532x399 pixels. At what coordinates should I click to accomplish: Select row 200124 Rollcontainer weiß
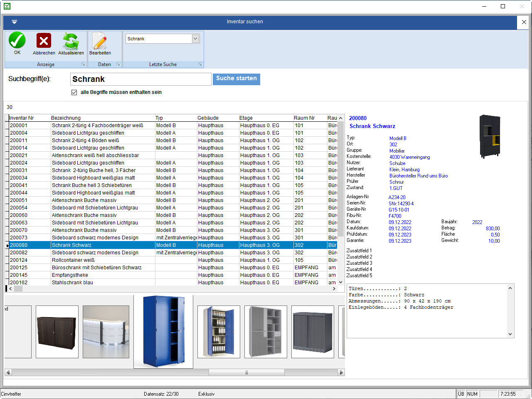172,260
